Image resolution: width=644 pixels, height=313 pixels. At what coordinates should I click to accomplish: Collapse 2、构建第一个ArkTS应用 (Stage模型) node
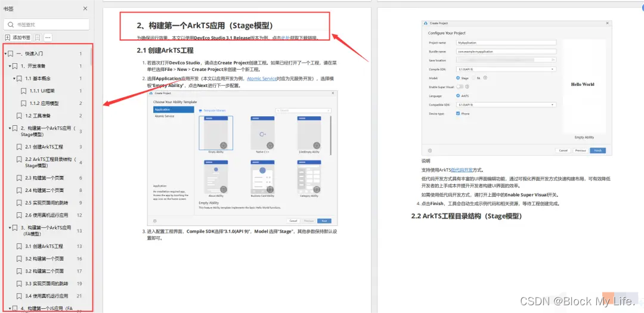tap(10, 128)
